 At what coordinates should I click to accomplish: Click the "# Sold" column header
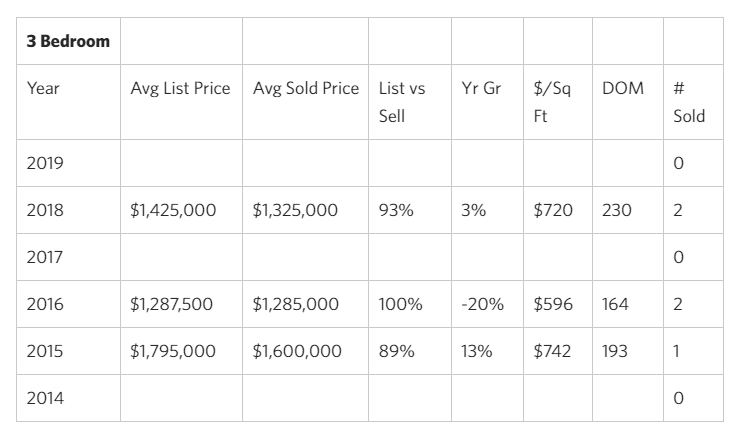(689, 102)
